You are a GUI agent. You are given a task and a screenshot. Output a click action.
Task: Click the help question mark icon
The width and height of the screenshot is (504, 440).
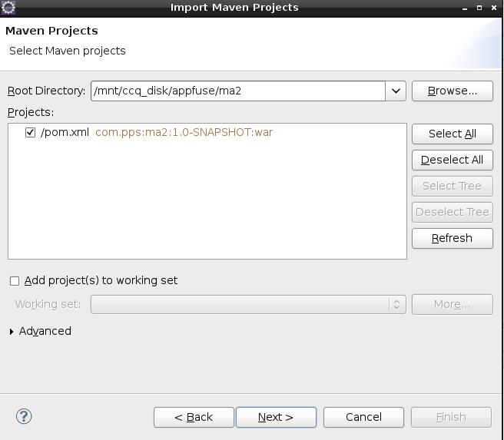pyautogui.click(x=23, y=416)
